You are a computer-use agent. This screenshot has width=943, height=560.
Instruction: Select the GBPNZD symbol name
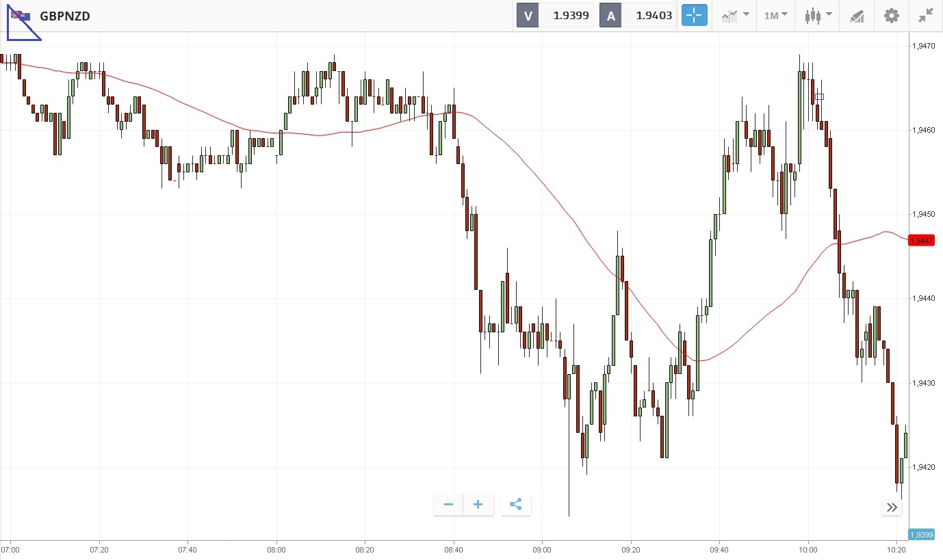tap(65, 16)
